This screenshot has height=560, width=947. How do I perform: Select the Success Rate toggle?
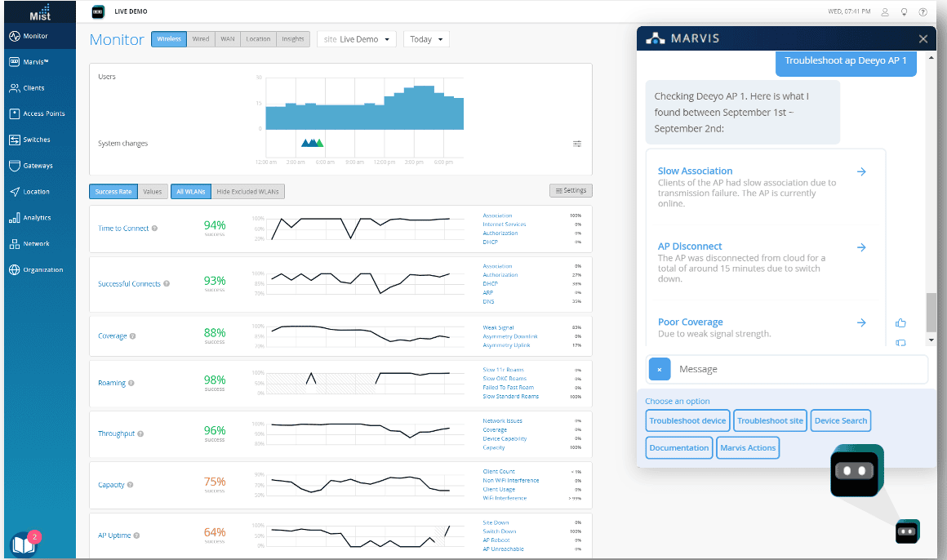tap(113, 192)
